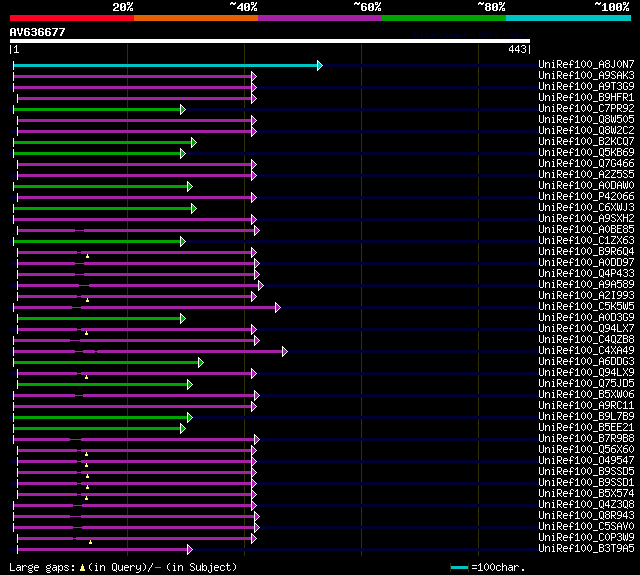The height and width of the screenshot is (575, 640).
Task: Click the purple arrowhead on C5K5W5 alignment
Action: point(278,307)
